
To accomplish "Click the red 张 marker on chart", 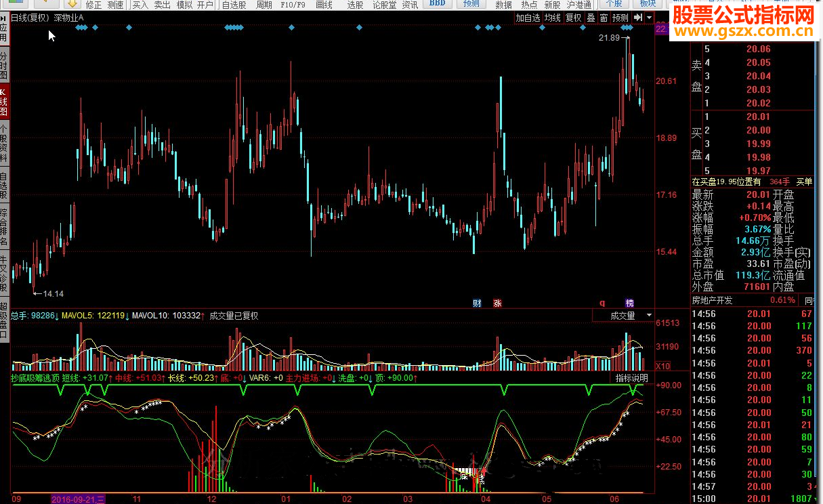I will pos(498,303).
